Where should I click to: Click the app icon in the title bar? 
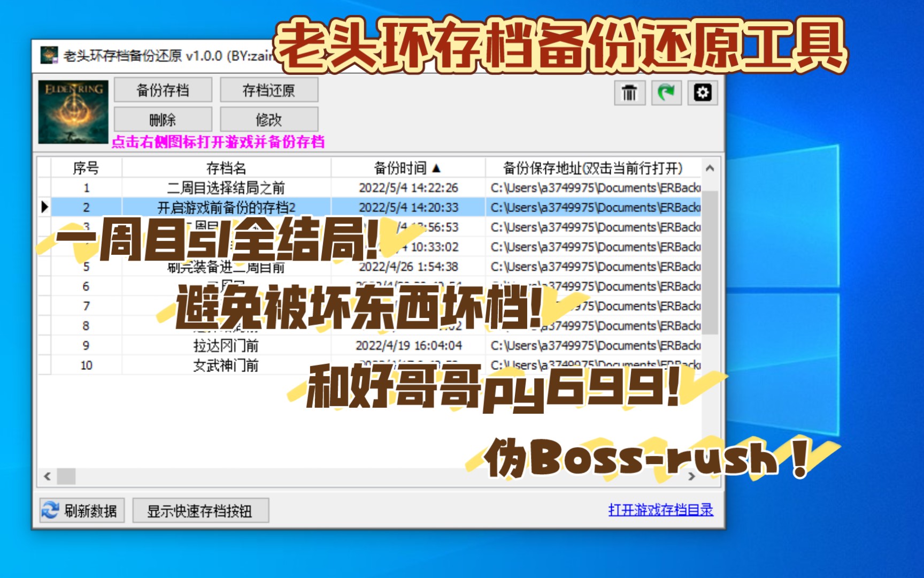coord(49,55)
